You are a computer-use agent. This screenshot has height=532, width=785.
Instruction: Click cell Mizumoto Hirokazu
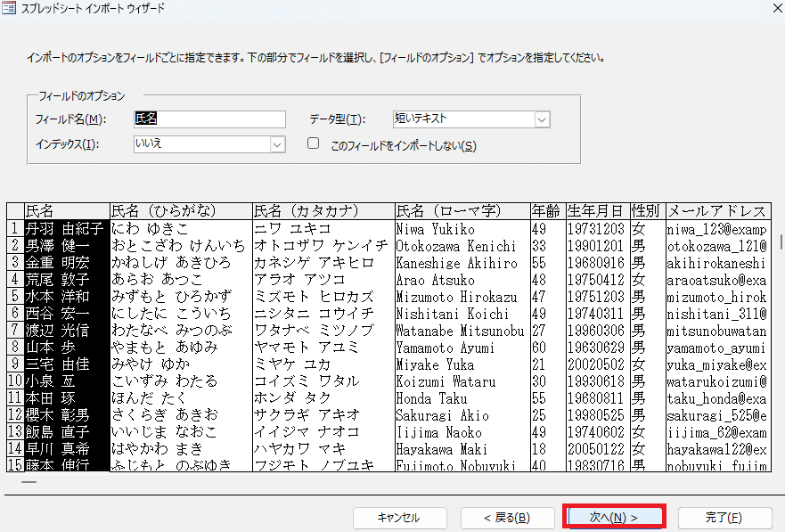tap(462, 296)
